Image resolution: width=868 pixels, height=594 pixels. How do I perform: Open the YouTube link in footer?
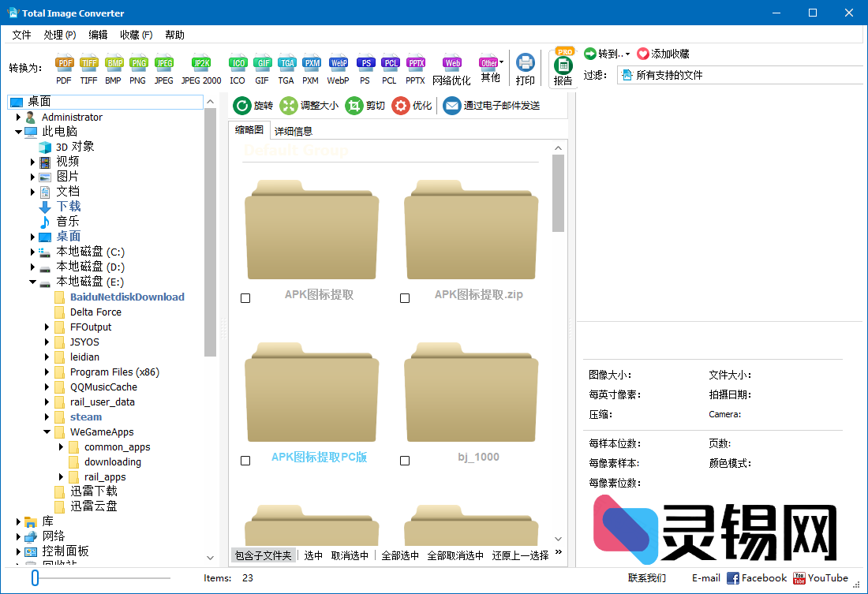[822, 578]
